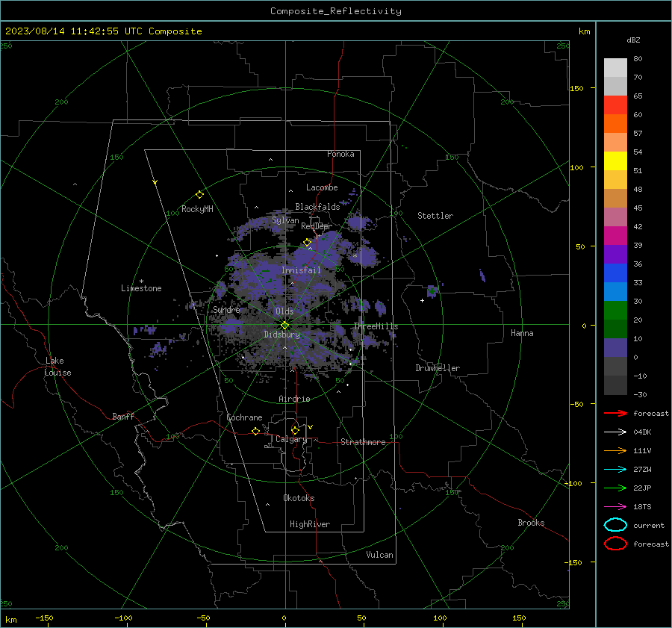The height and width of the screenshot is (628, 672).
Task: Click the green 22JP arrow icon
Action: (615, 488)
